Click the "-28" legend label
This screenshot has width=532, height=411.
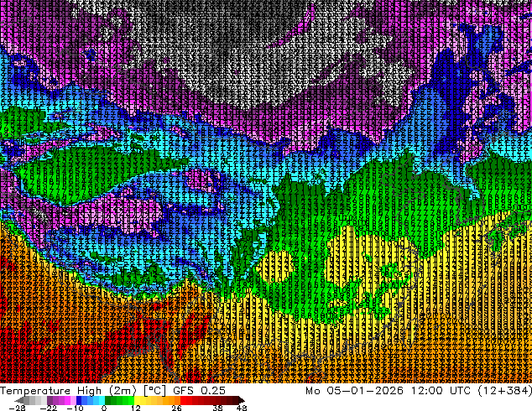[17, 408]
